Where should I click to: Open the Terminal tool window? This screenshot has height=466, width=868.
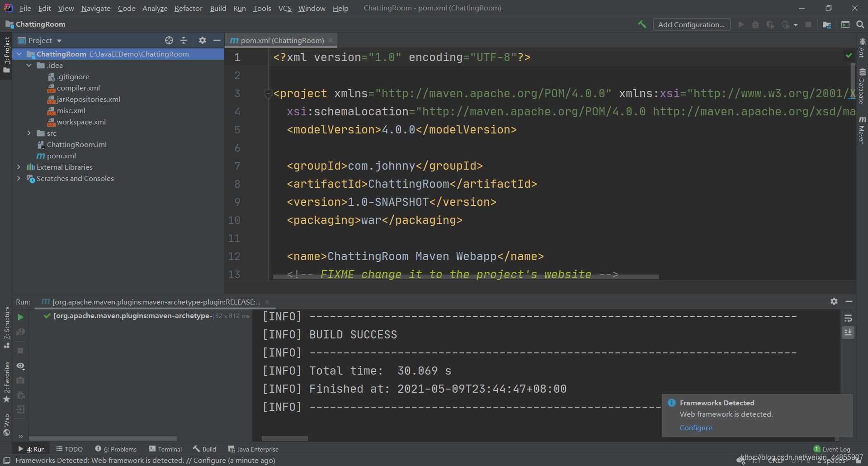tap(165, 449)
